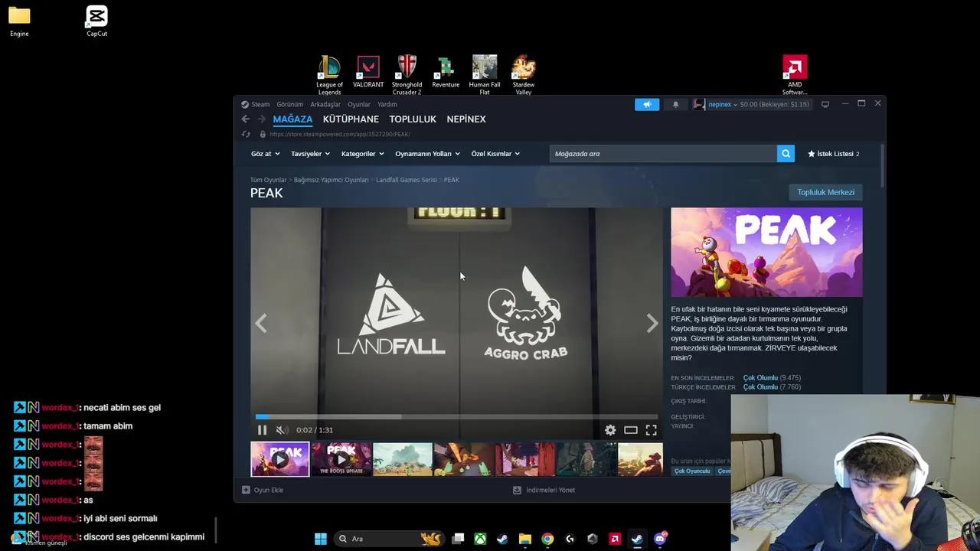Open AMD Software desktop shortcut
The image size is (980, 551).
tap(795, 75)
